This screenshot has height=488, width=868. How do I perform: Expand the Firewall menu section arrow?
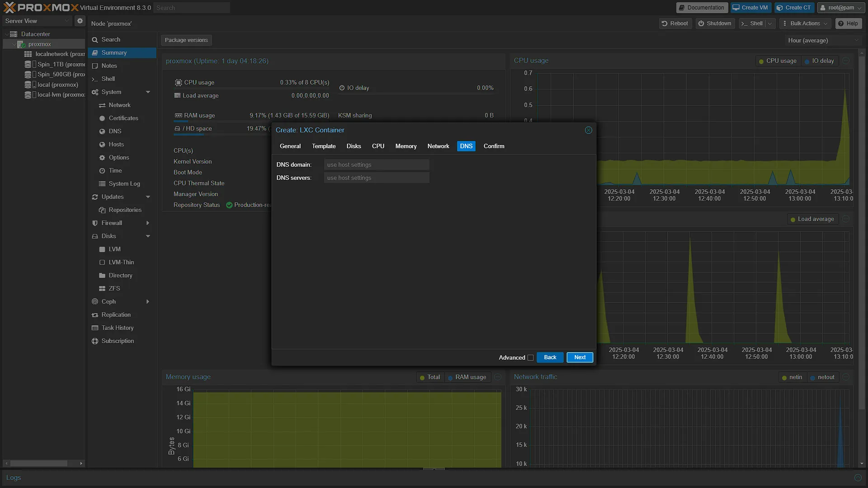[x=148, y=223]
